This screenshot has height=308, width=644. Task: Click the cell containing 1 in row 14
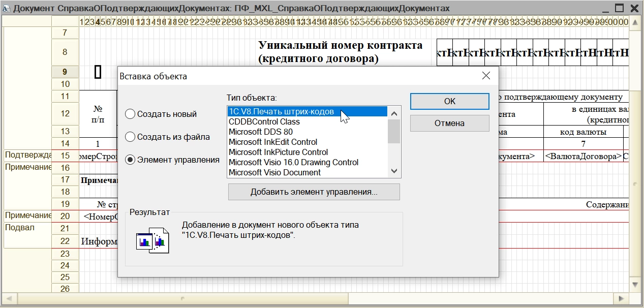tap(98, 144)
